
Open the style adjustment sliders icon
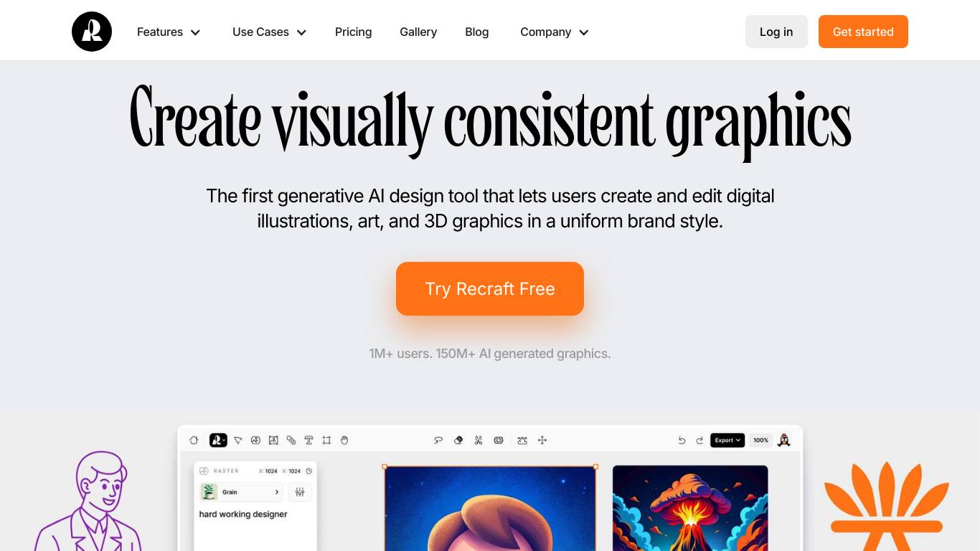(x=300, y=492)
